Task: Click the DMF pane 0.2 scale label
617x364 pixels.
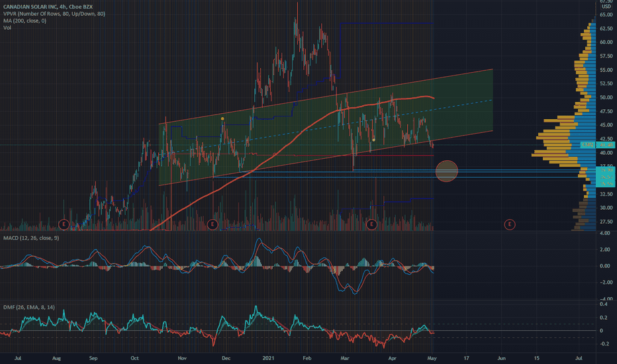Action: tap(604, 318)
